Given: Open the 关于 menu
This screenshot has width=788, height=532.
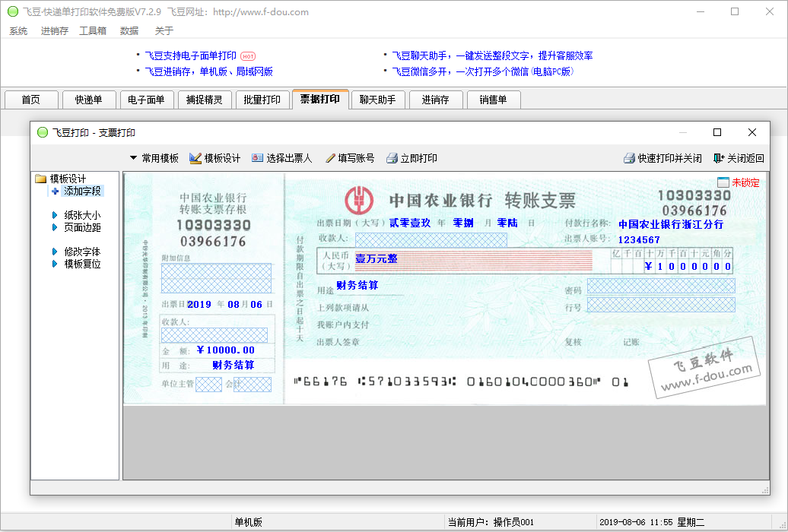Looking at the screenshot, I should point(164,30).
